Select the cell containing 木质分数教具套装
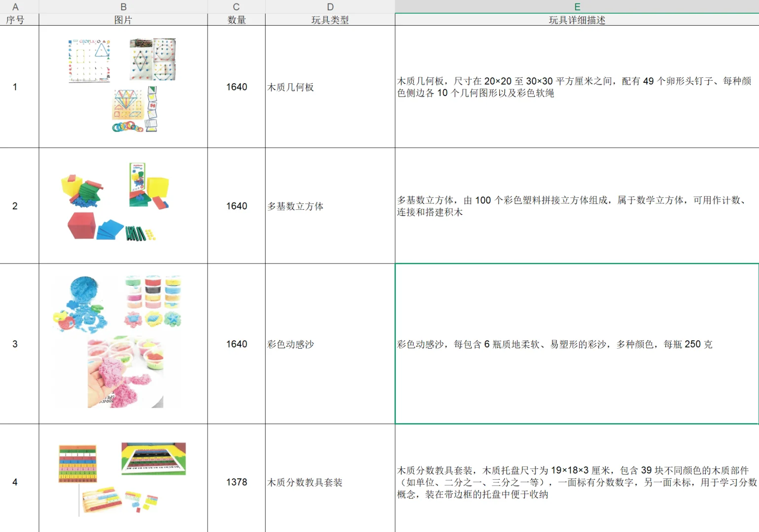The width and height of the screenshot is (759, 532). (x=330, y=482)
